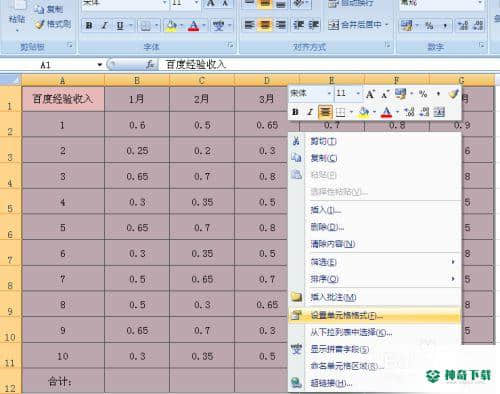
Task: Choose Copy (复制) from the context menu
Action: click(x=375, y=158)
